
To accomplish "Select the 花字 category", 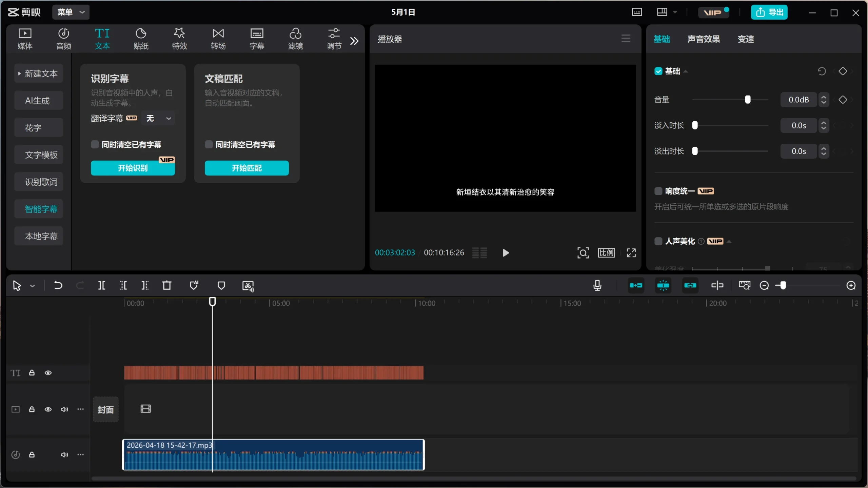I will coord(39,127).
